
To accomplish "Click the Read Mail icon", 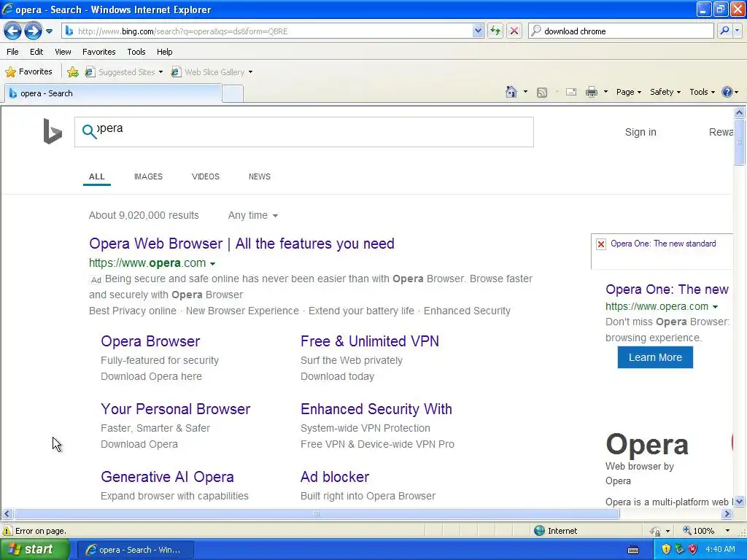I will tap(571, 92).
